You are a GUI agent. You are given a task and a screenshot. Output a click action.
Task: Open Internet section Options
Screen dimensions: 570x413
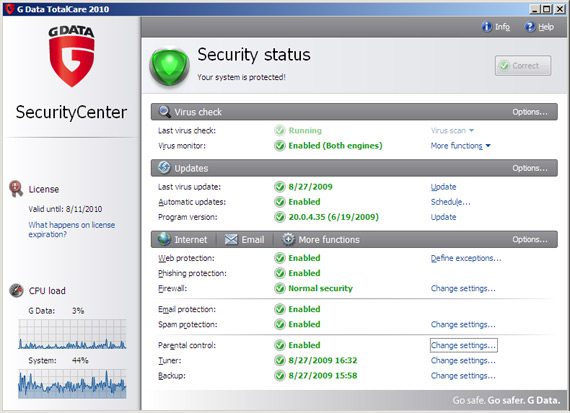point(530,240)
